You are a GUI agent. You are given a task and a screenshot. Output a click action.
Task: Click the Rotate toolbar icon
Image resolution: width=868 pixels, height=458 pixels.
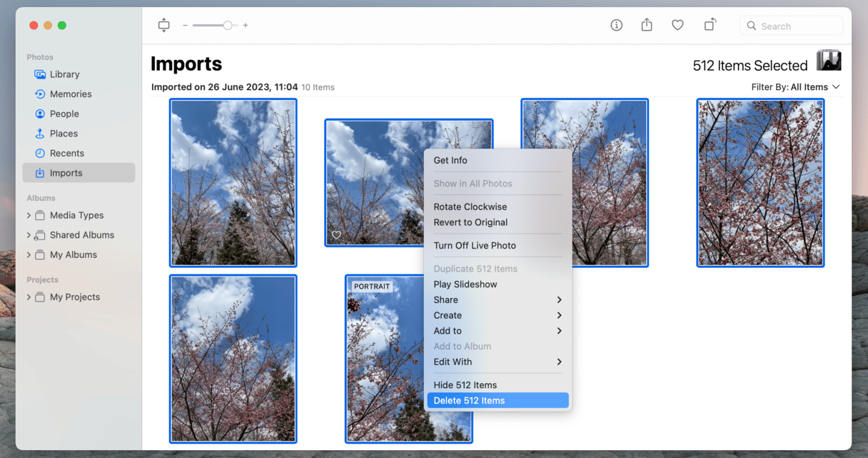[x=710, y=25]
